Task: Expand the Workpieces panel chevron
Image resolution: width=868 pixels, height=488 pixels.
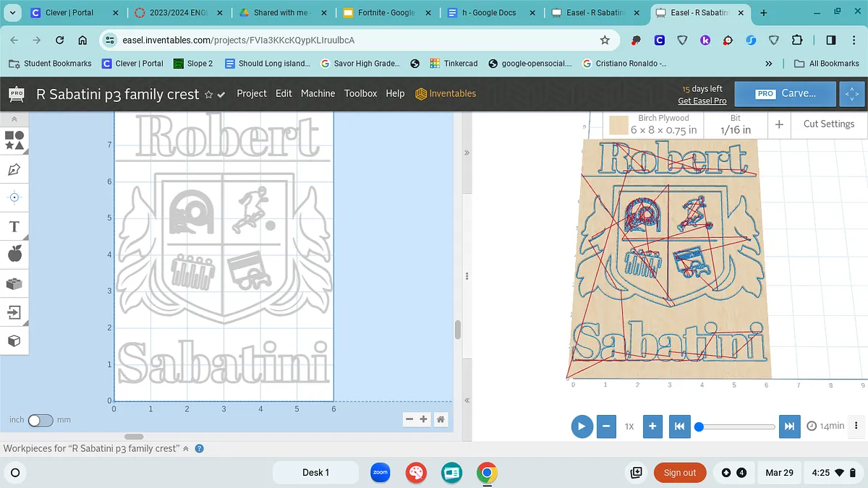Action: tap(186, 449)
